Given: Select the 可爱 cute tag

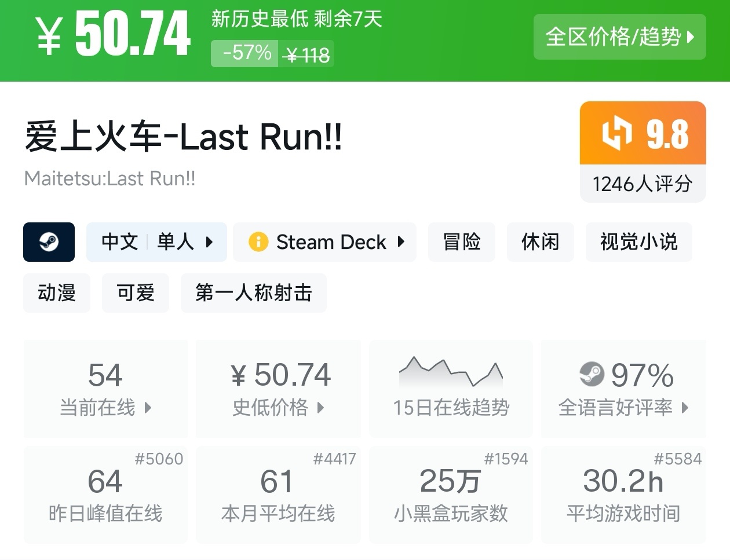Looking at the screenshot, I should [136, 293].
